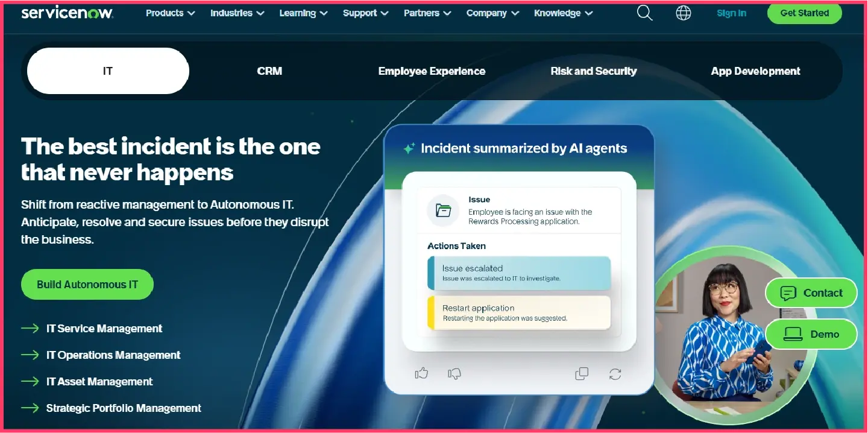Switch to Employee Experience tab
Image resolution: width=868 pixels, height=433 pixels.
pyautogui.click(x=432, y=71)
